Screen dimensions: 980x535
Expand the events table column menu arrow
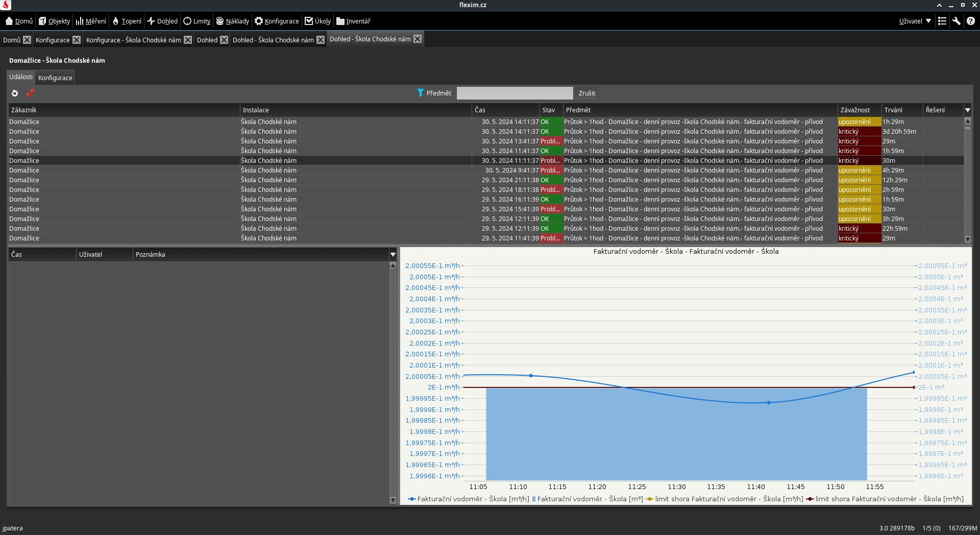tap(967, 110)
